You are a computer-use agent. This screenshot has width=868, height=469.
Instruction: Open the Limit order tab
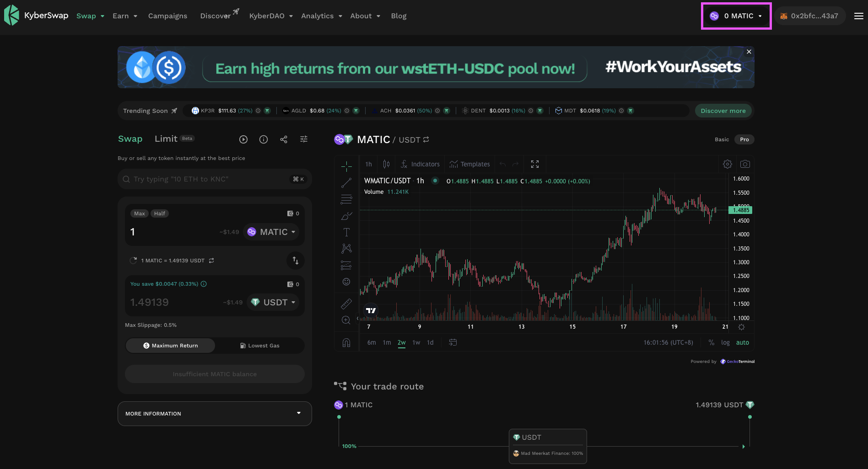166,139
